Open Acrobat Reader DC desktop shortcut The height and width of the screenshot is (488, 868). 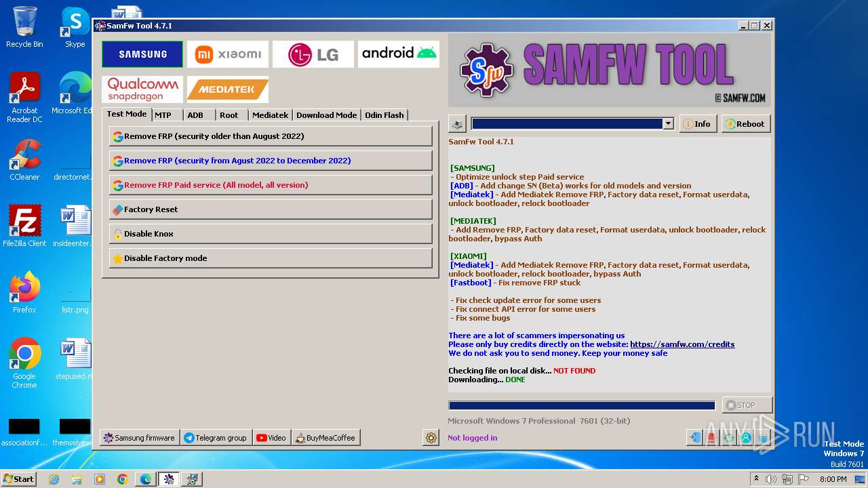point(24,98)
